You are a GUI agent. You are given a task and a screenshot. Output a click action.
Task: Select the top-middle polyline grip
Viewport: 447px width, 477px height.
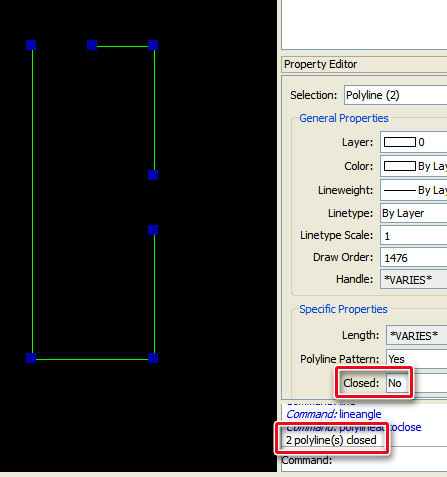tap(92, 45)
